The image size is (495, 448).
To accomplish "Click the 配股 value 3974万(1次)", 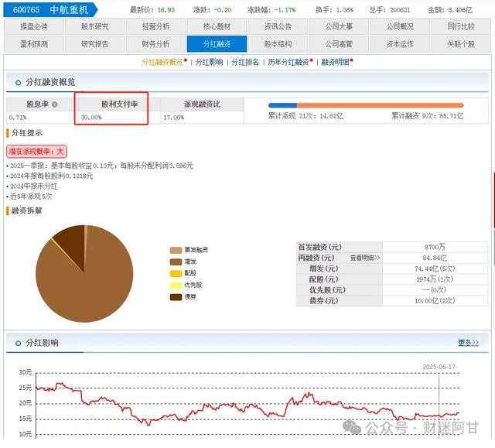I will click(435, 279).
